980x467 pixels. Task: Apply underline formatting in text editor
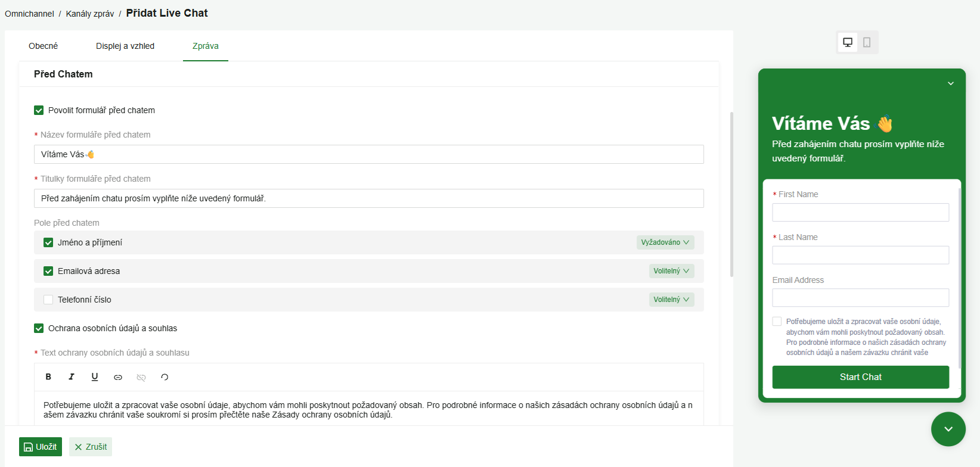click(95, 377)
